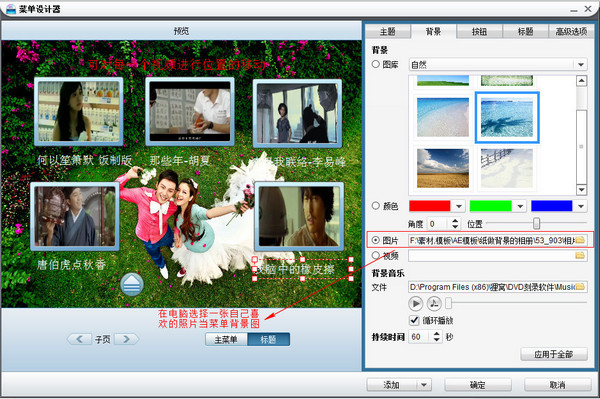This screenshot has width=600, height=399.
Task: Increase the 持续时间 duration stepper
Action: click(x=437, y=334)
